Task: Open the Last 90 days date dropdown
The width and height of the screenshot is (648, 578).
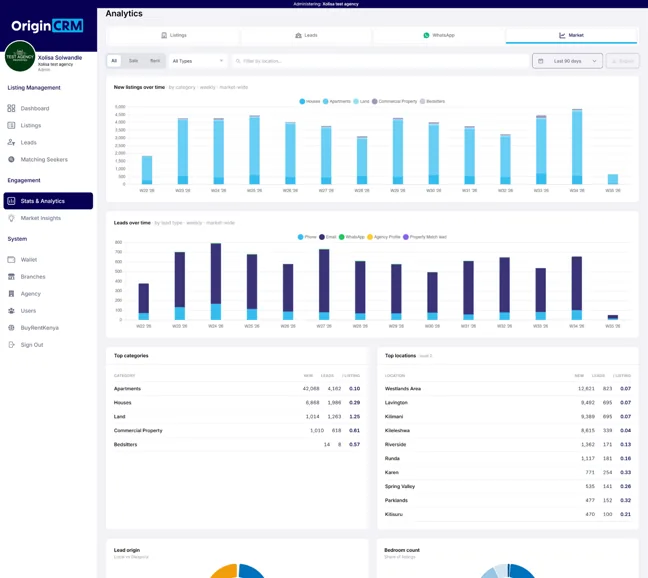Action: 567,61
